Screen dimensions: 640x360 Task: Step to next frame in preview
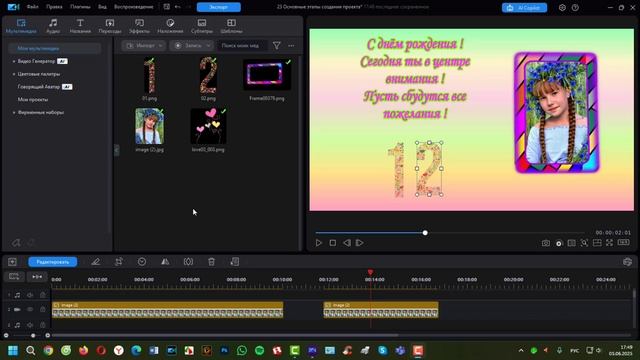(x=360, y=243)
